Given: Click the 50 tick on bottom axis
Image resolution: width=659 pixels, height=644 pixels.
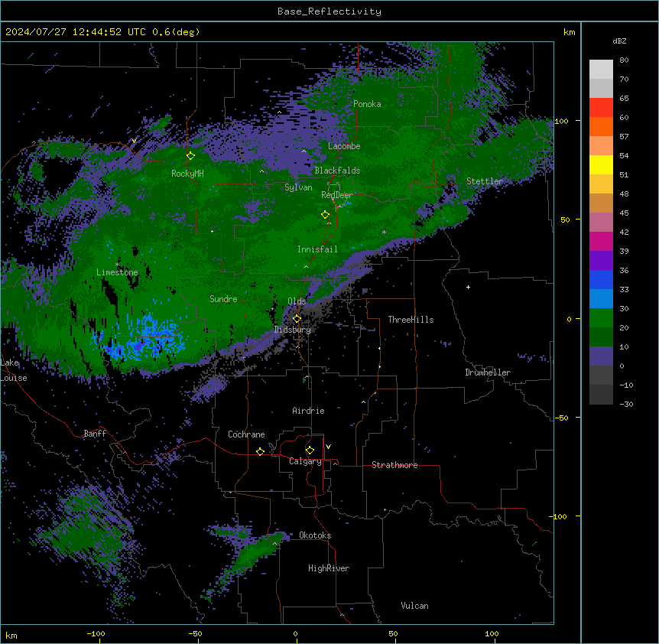Looking at the screenshot, I should (x=393, y=633).
